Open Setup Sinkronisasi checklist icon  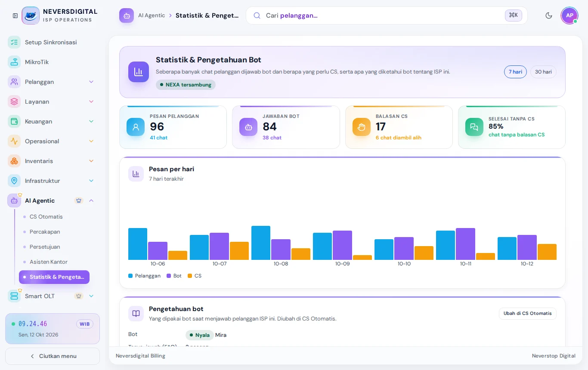tap(14, 42)
